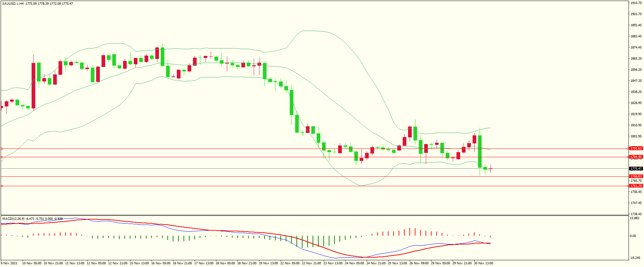Select the red 1768.83 price level label
This screenshot has height=267, width=644.
coord(636,176)
